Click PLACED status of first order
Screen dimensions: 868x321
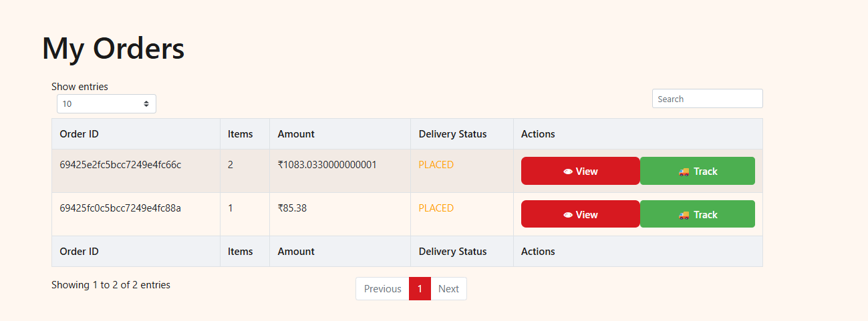point(436,165)
